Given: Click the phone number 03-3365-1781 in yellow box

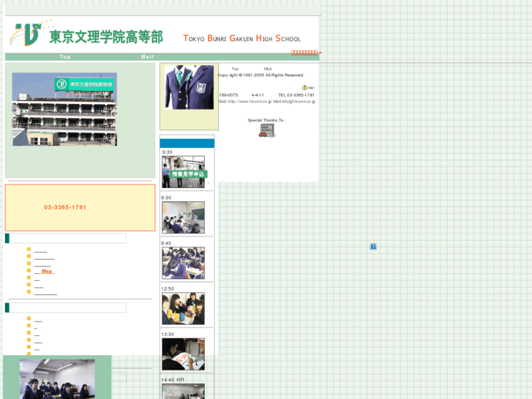Looking at the screenshot, I should 65,207.
